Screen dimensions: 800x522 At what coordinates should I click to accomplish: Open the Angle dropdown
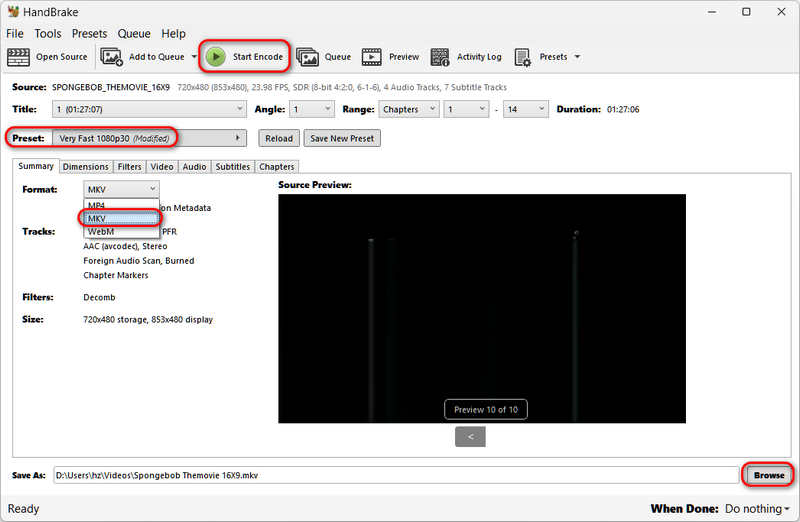312,109
